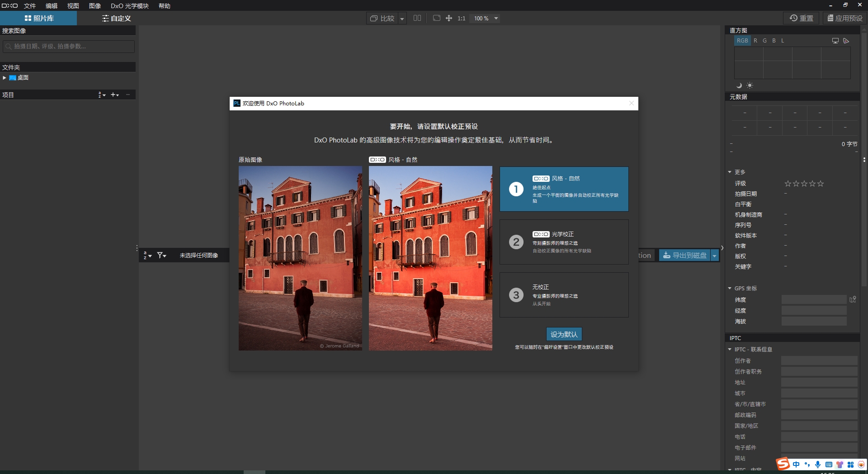868x474 pixels.
Task: Switch to the 自定义 tab
Action: tap(116, 19)
